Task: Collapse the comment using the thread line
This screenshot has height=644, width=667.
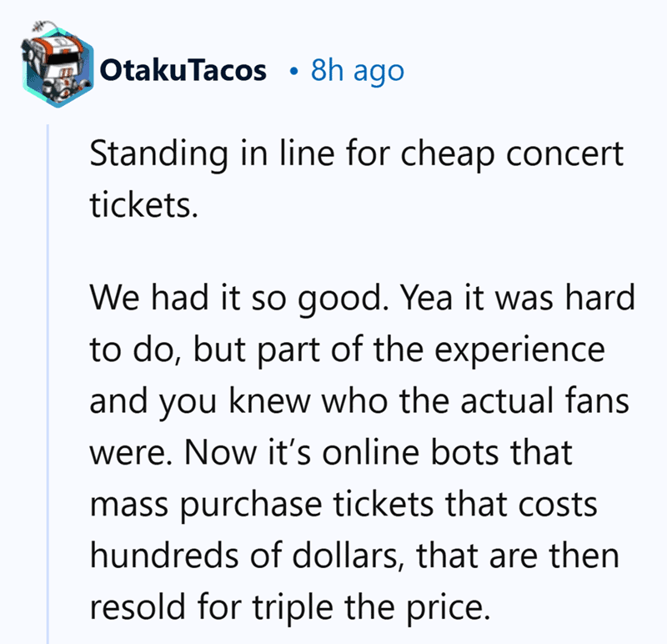Action: click(x=48, y=383)
